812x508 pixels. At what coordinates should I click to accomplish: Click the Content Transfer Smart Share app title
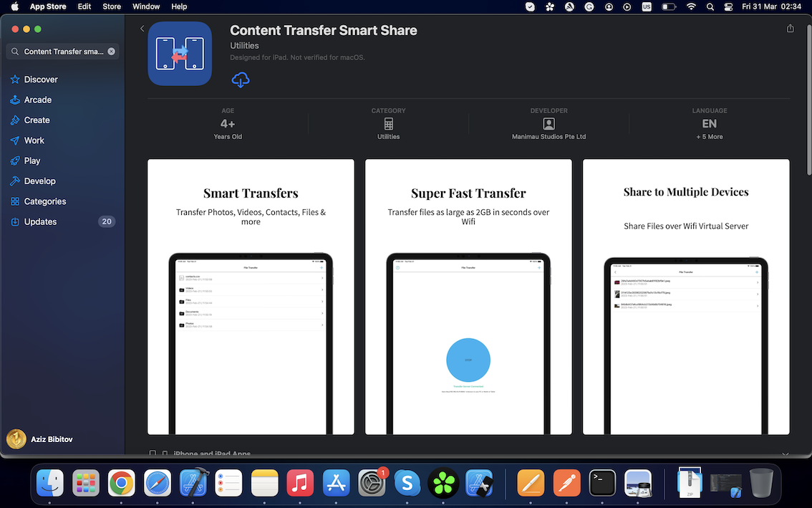[323, 30]
